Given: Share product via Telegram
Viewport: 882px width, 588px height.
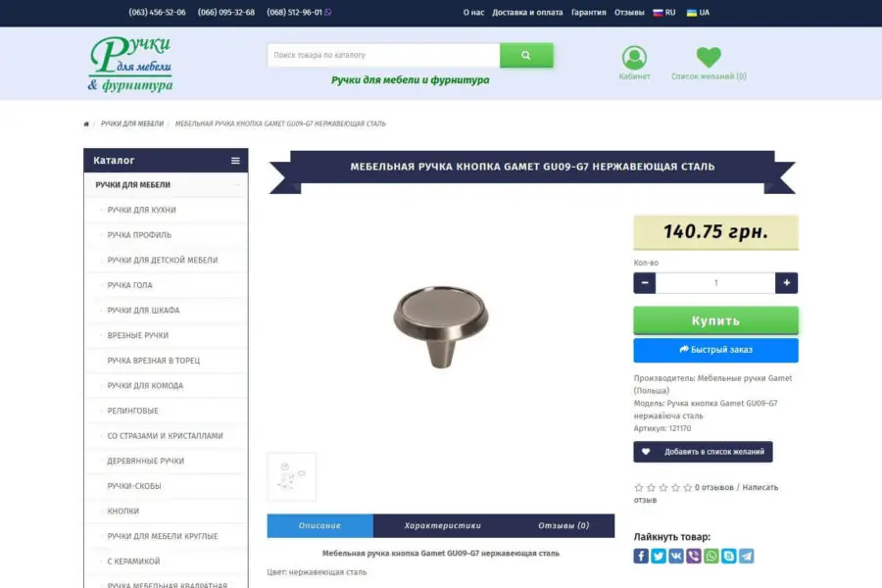Looking at the screenshot, I should [747, 556].
